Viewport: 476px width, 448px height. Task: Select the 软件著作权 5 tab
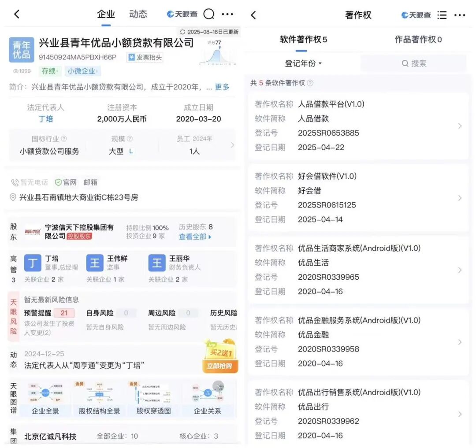[303, 40]
